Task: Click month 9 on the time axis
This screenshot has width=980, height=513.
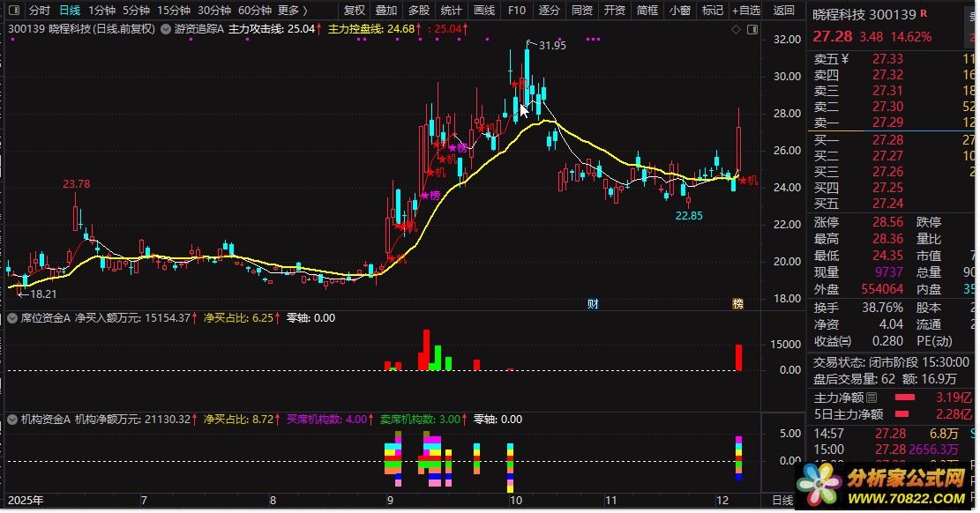Action: (390, 501)
